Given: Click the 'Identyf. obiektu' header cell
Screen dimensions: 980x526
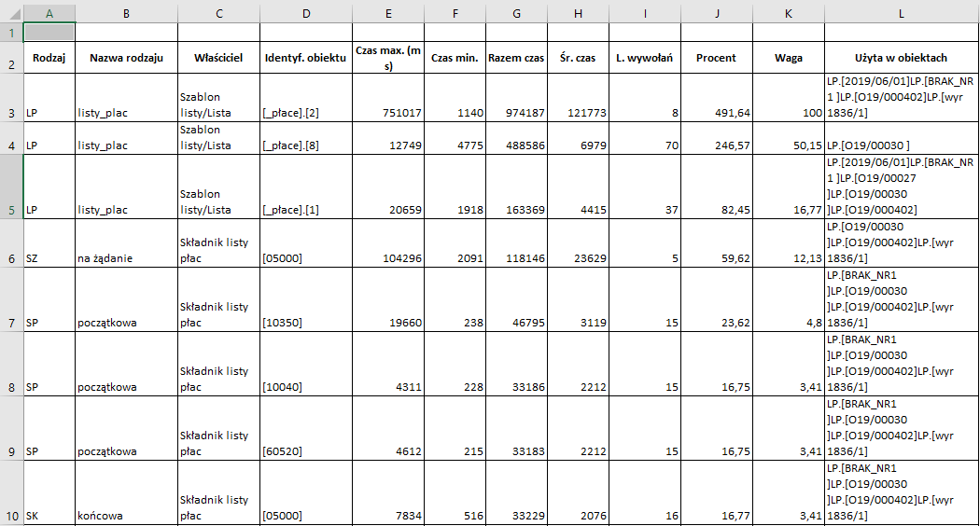Looking at the screenshot, I should pyautogui.click(x=306, y=58).
